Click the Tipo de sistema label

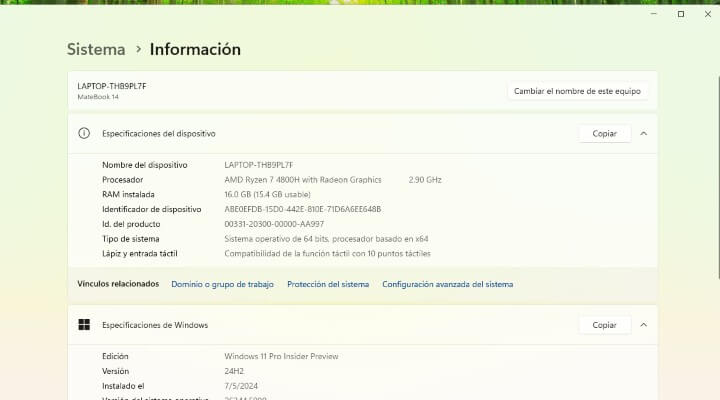coord(130,239)
